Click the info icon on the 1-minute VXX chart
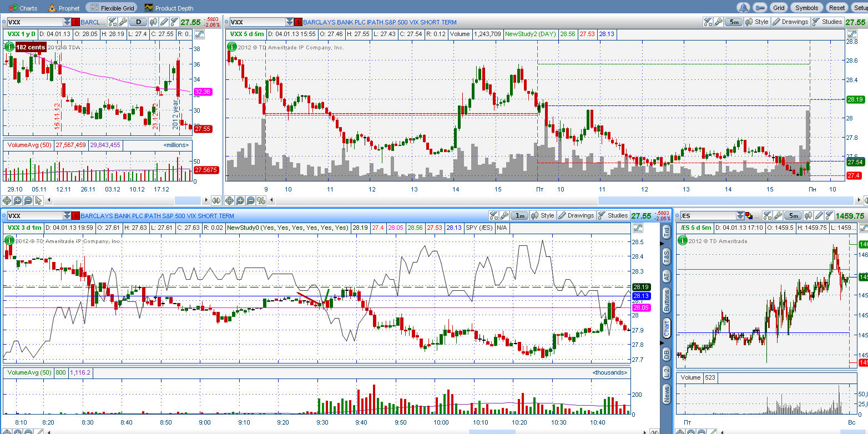Image resolution: width=868 pixels, height=434 pixels. click(9, 240)
